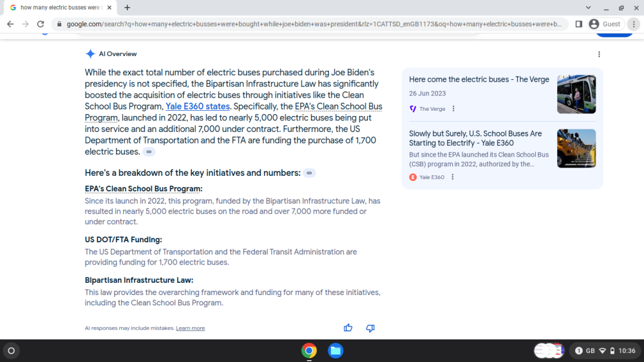Click the US DOT/FTA Funding heading
The image size is (644, 362).
pyautogui.click(x=123, y=240)
